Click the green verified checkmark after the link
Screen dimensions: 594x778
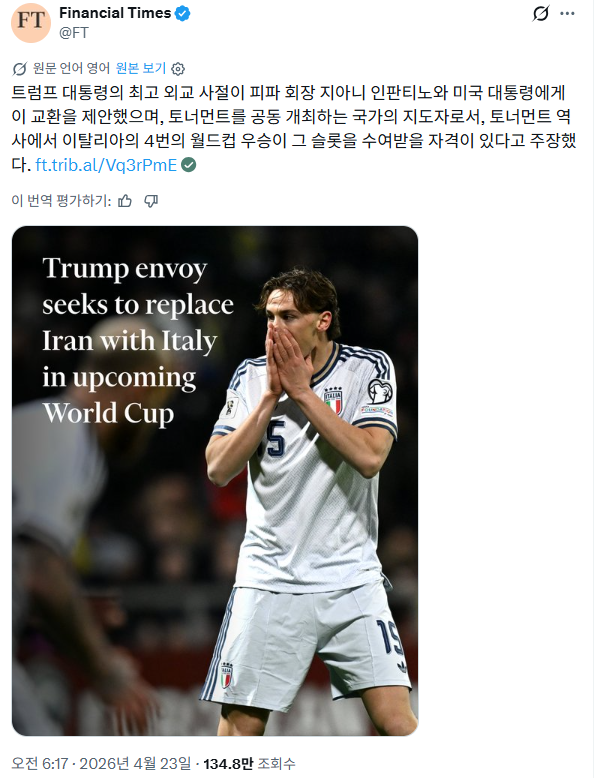[189, 165]
